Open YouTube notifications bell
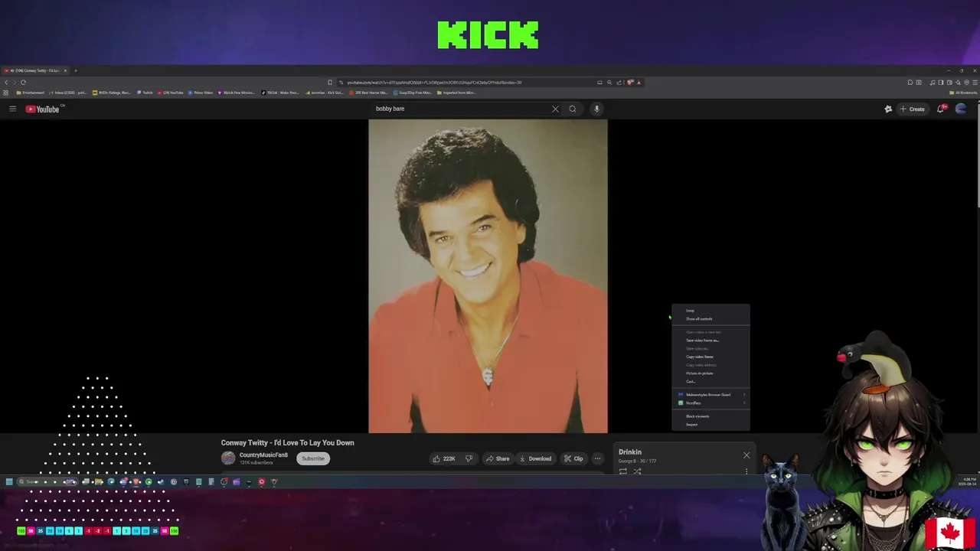This screenshot has width=980, height=551. point(941,109)
